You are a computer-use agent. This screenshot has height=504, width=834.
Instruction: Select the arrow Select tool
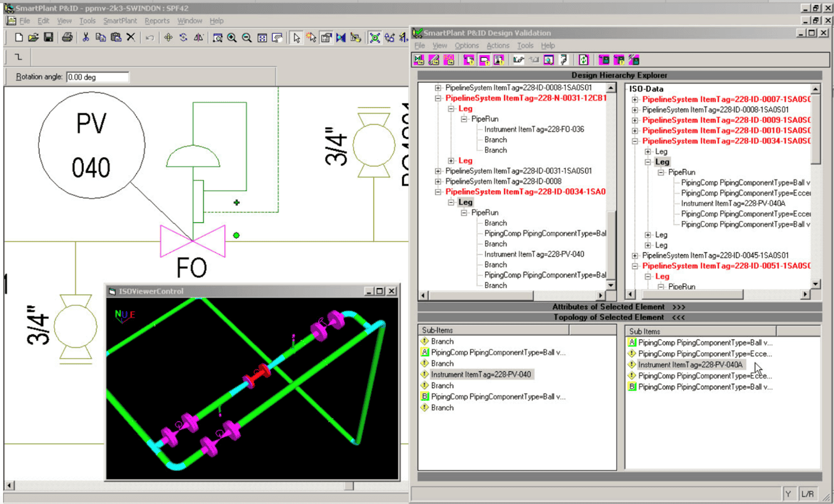[x=296, y=38]
